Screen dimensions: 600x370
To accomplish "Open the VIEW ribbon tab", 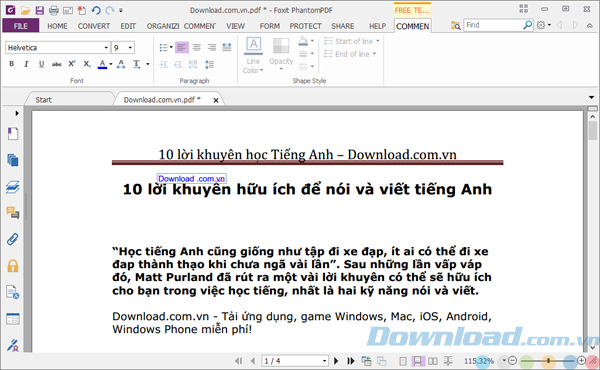I will click(x=235, y=26).
